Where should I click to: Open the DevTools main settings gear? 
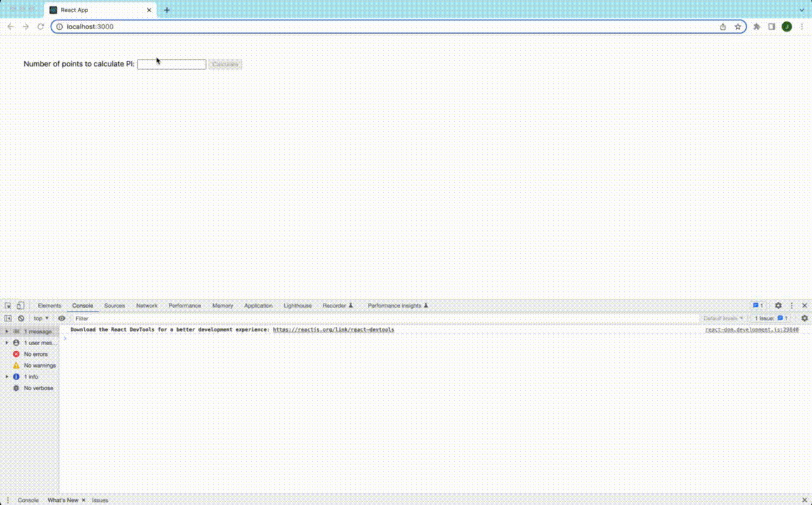778,306
